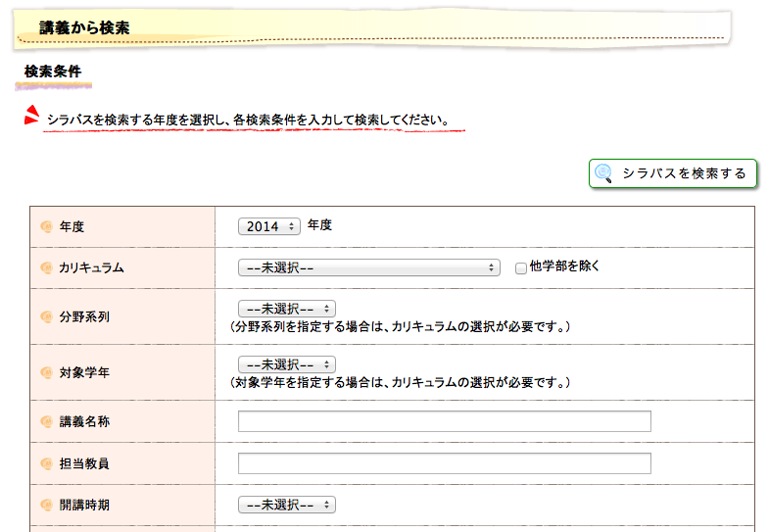Viewport: 769px width, 532px height.
Task: Expand the 開講時期 dropdown
Action: 286,506
